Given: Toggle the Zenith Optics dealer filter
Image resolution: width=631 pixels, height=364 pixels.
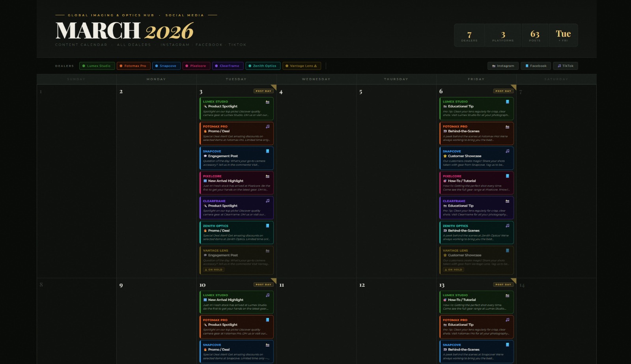Looking at the screenshot, I should [263, 66].
